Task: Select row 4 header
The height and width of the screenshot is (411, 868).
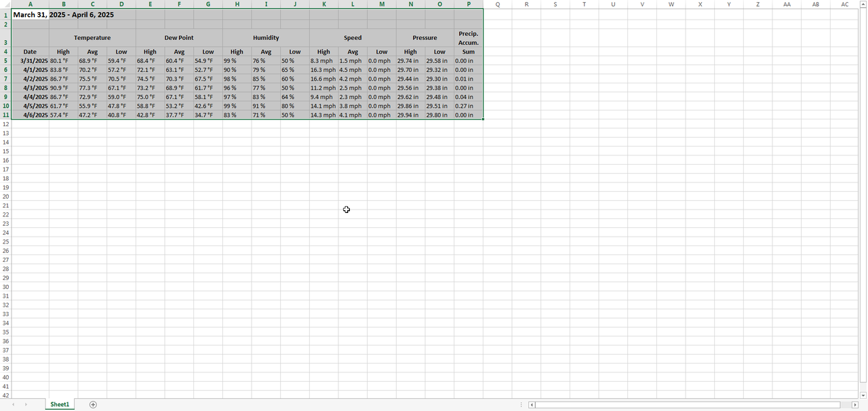Action: click(x=6, y=52)
